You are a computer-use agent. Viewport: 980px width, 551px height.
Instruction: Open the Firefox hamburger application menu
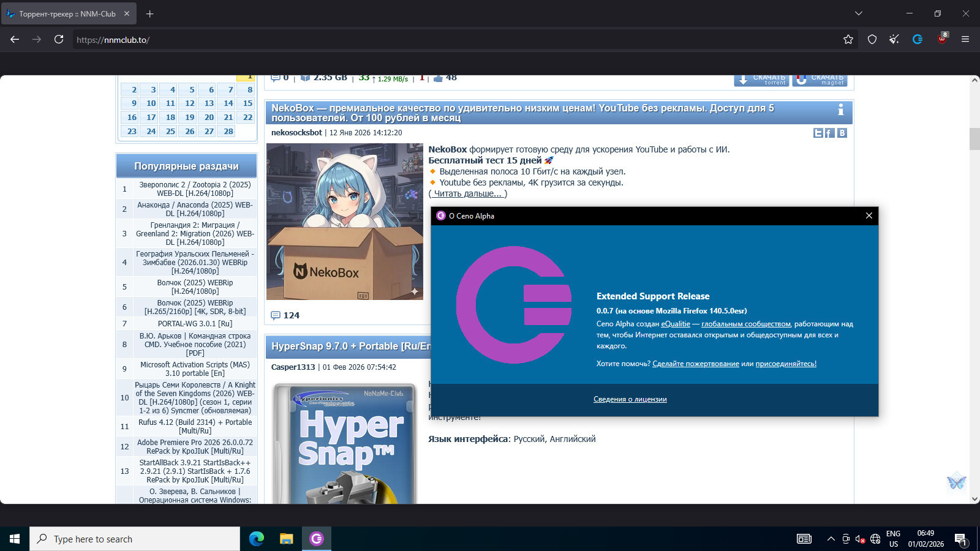coord(965,39)
